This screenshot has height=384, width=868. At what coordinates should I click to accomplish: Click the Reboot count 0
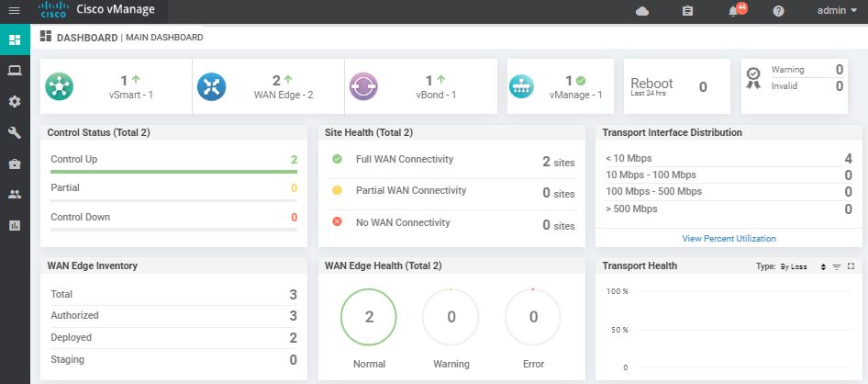703,86
